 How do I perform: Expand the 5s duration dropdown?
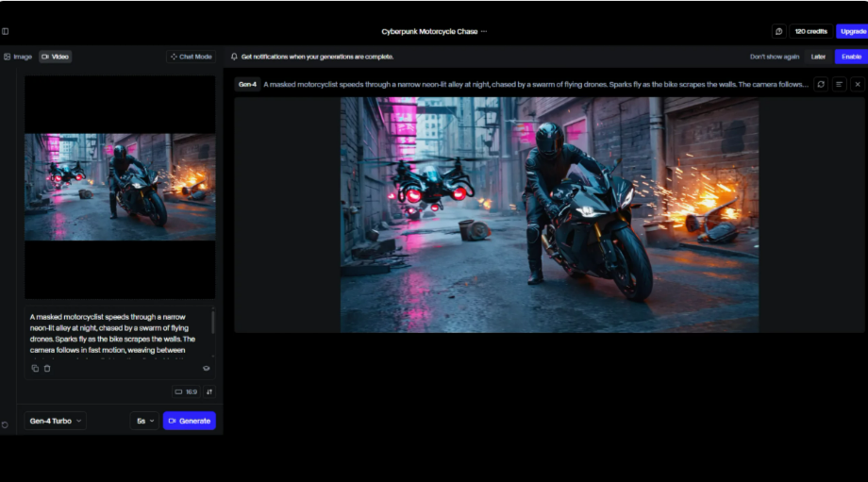tap(144, 421)
